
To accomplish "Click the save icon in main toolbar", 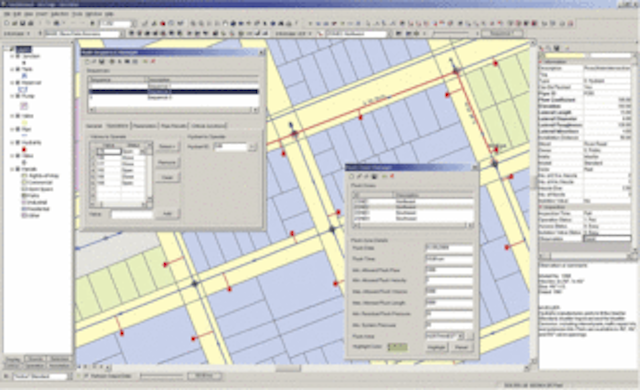I will [x=22, y=24].
